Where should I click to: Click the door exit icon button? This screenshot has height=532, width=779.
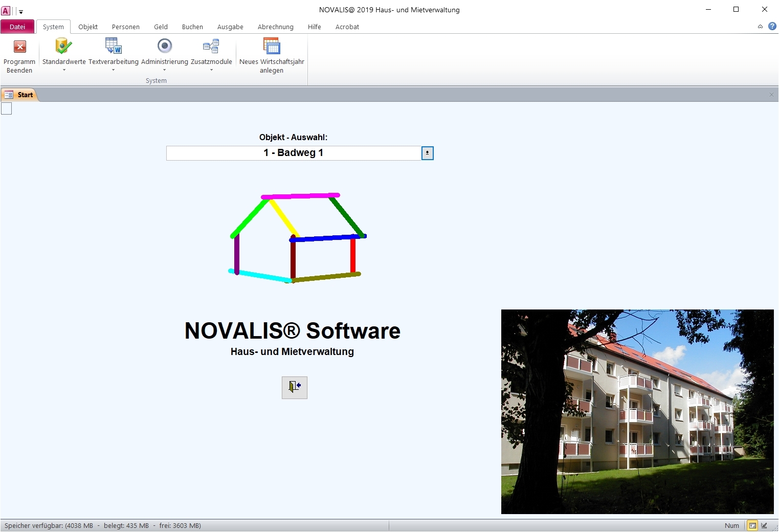(x=295, y=387)
